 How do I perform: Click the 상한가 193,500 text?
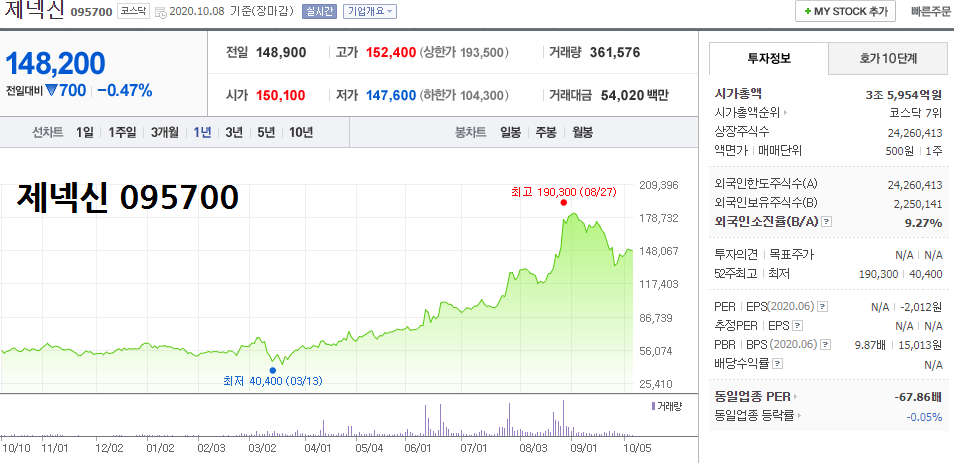tap(464, 52)
